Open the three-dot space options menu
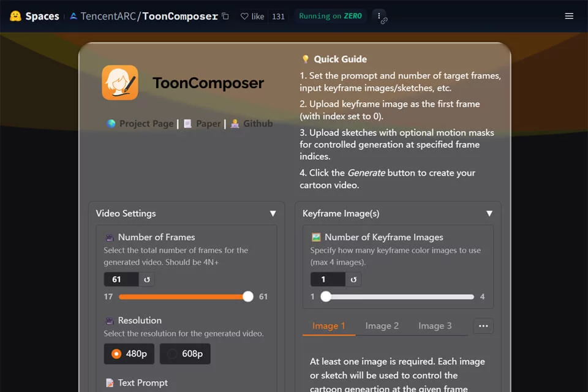The image size is (588, 392). [379, 16]
